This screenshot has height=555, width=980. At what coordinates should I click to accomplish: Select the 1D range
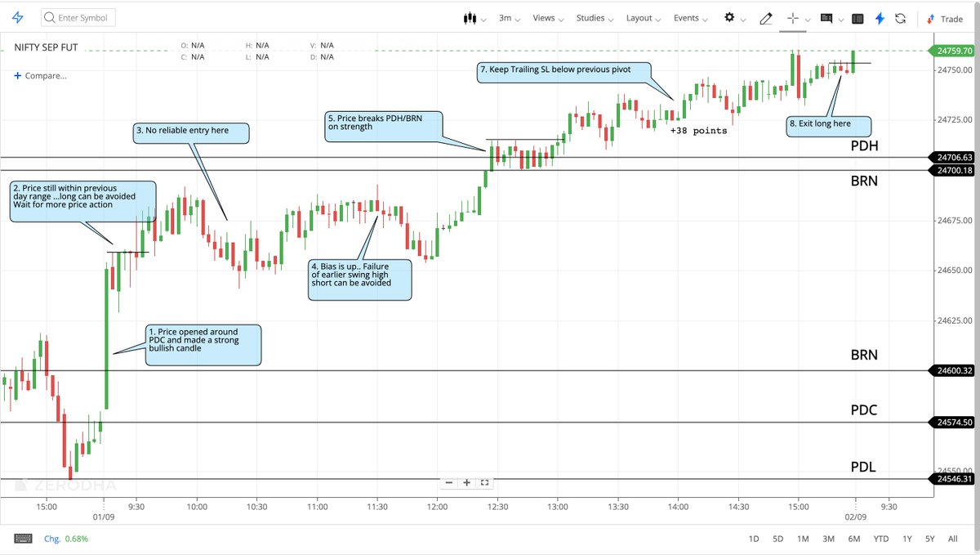[x=755, y=539]
